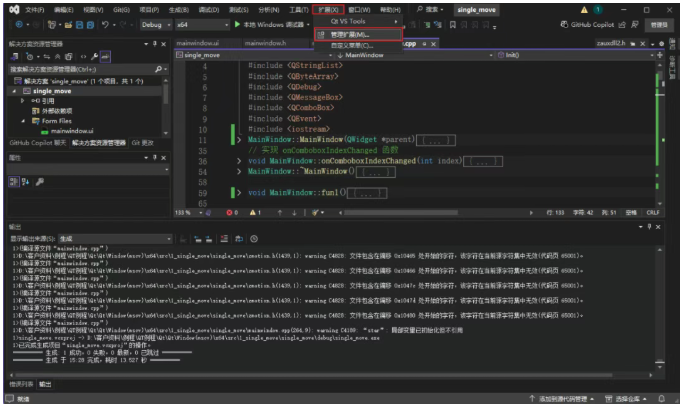The image size is (684, 408).
Task: Select mainwindow.ui in Solution Explorer
Action: click(x=72, y=131)
